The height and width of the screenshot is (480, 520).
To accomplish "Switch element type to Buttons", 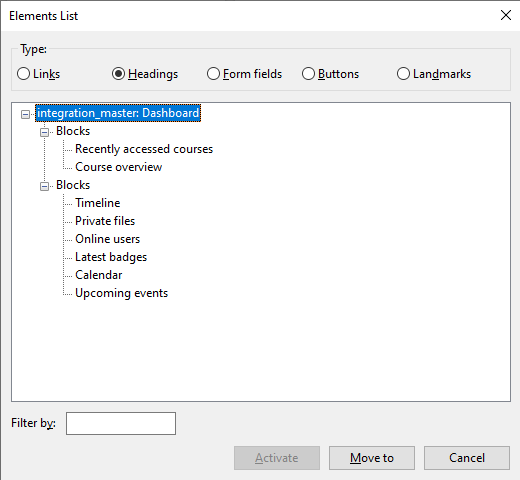I will [x=330, y=74].
